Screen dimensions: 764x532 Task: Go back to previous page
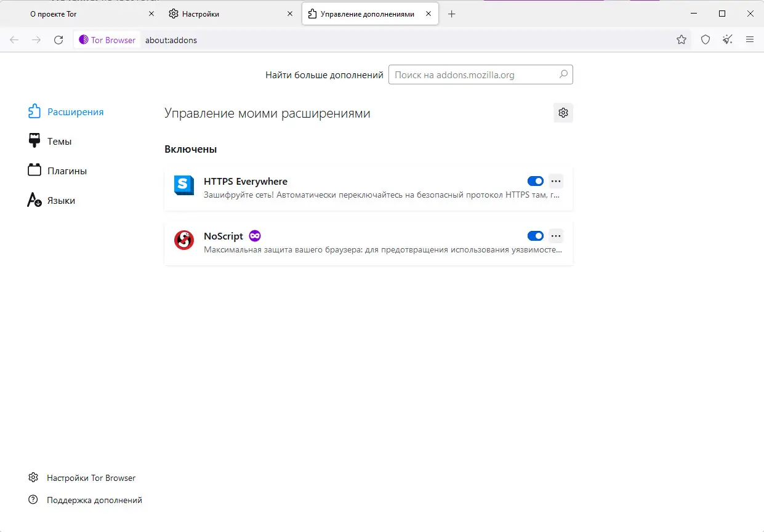pyautogui.click(x=14, y=40)
